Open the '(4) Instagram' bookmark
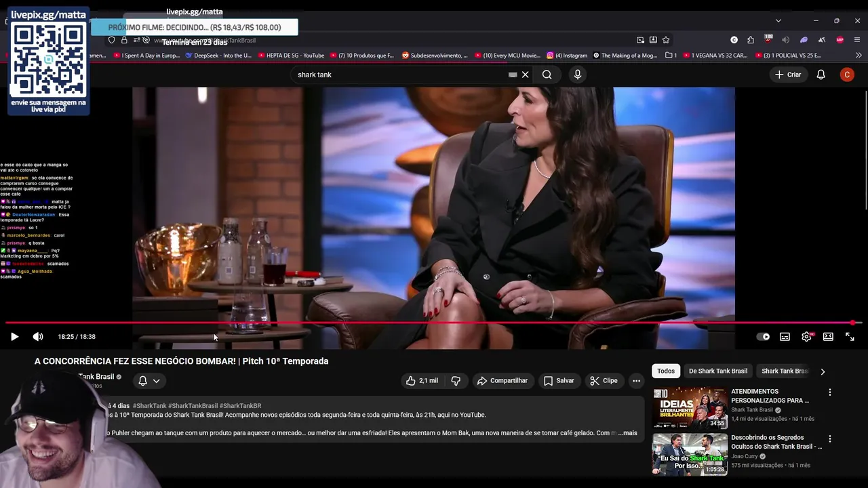This screenshot has height=488, width=868. click(567, 56)
